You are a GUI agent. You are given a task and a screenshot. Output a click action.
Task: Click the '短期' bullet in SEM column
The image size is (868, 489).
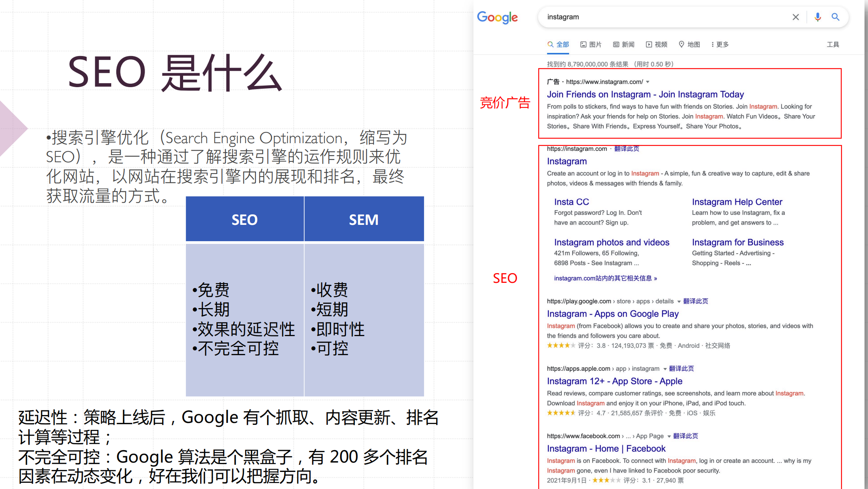(330, 310)
